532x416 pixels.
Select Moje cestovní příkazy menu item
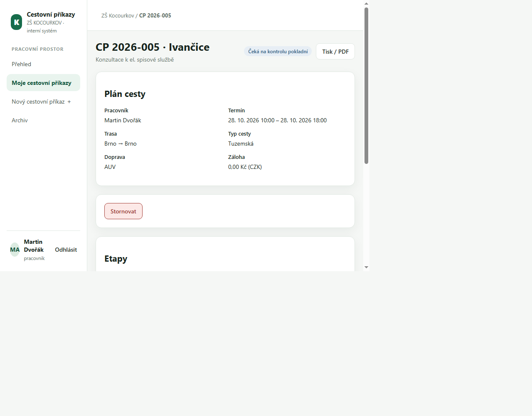coord(43,83)
